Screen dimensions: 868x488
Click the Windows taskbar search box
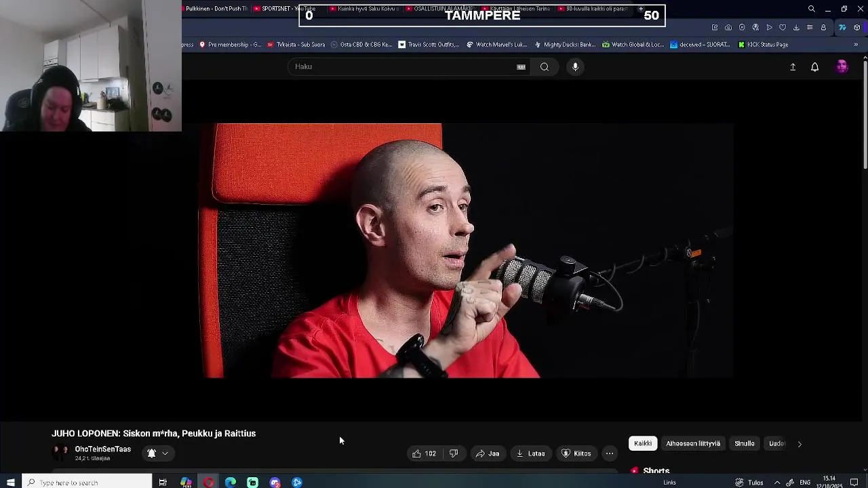(x=87, y=483)
